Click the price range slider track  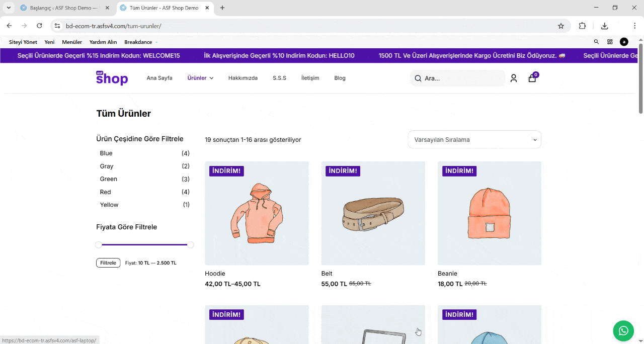(x=144, y=245)
